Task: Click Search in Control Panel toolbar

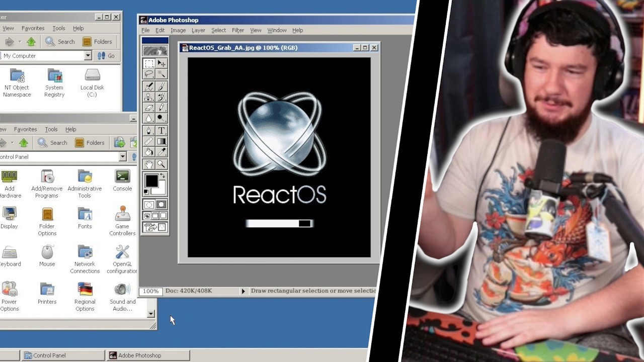Action: [52, 143]
